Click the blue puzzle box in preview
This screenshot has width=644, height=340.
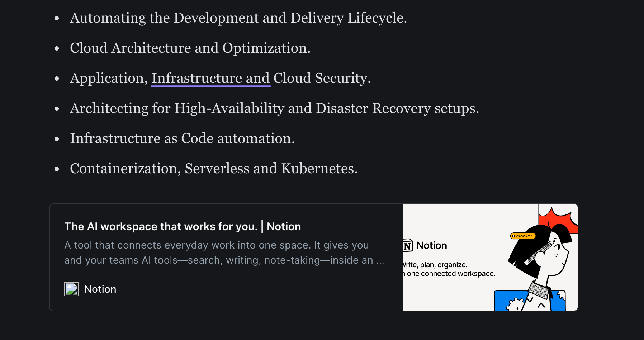pos(530,301)
